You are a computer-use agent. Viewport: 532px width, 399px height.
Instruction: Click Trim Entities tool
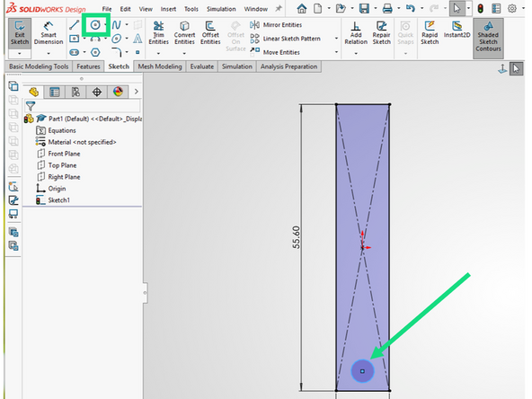pyautogui.click(x=158, y=32)
